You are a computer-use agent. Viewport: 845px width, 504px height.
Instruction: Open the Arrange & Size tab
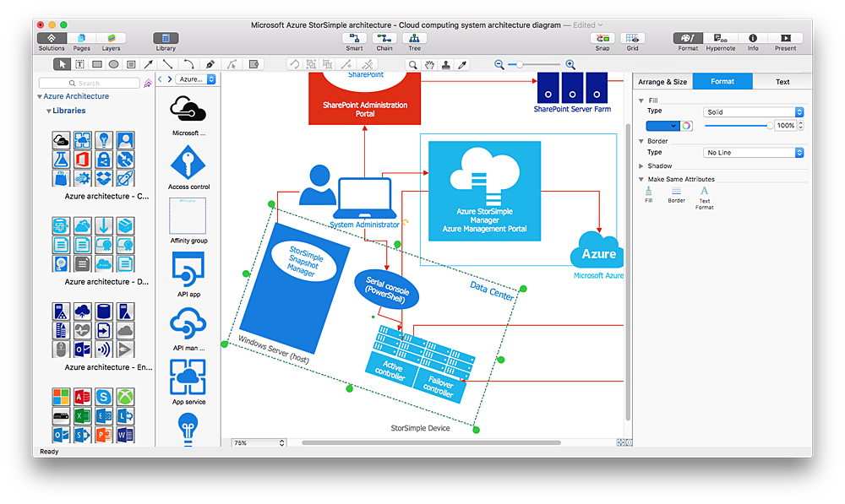coord(664,81)
